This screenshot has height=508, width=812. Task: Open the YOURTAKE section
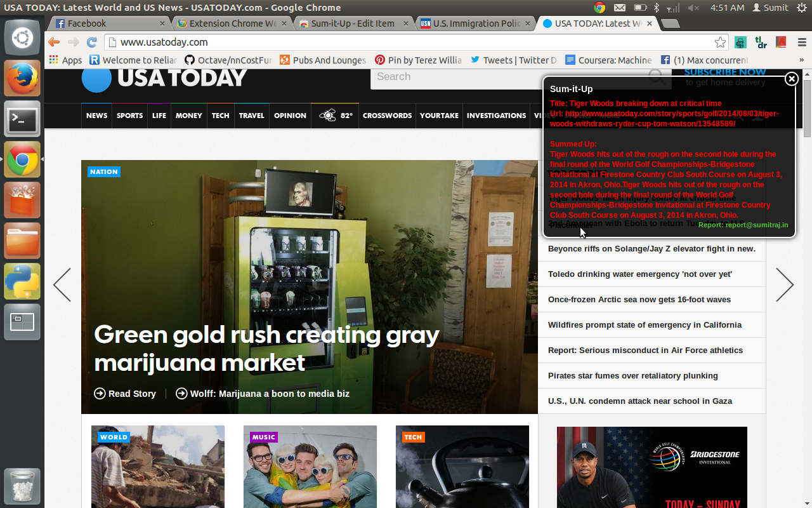click(x=439, y=116)
